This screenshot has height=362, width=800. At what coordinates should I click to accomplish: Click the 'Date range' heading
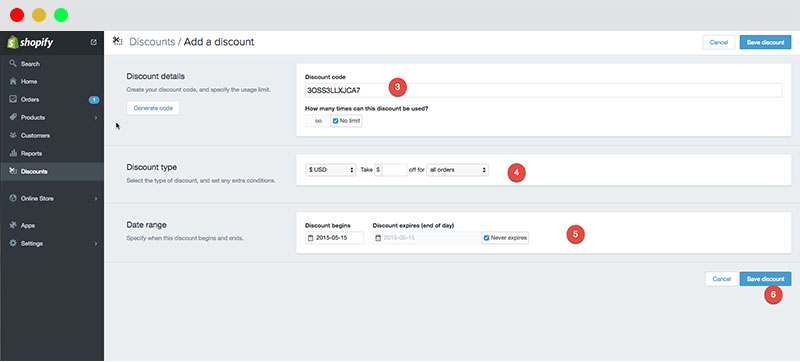coord(146,224)
